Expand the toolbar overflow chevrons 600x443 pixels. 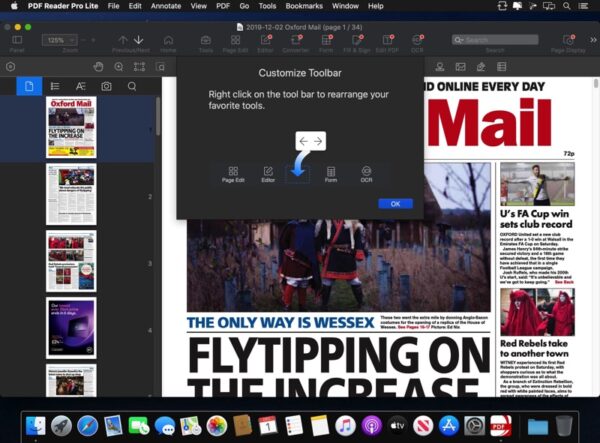[x=593, y=40]
